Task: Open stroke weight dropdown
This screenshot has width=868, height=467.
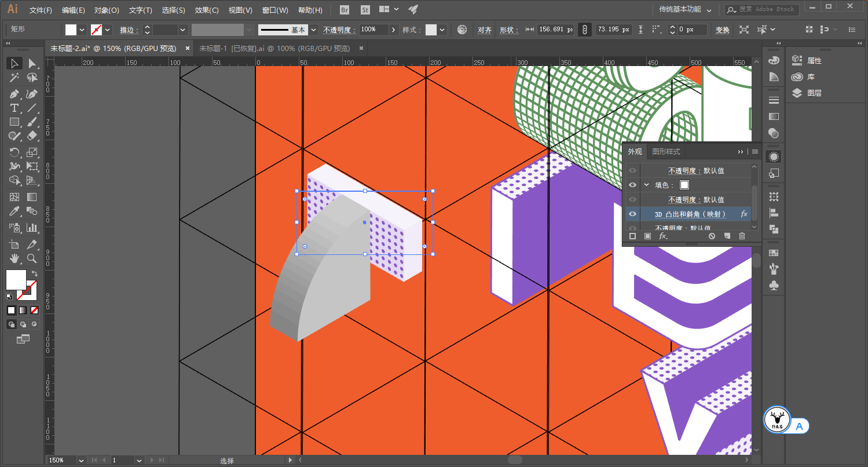Action: click(183, 30)
